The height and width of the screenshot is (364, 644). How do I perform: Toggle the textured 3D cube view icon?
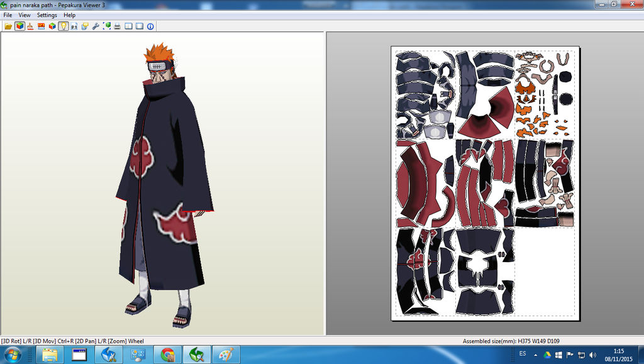(x=19, y=26)
